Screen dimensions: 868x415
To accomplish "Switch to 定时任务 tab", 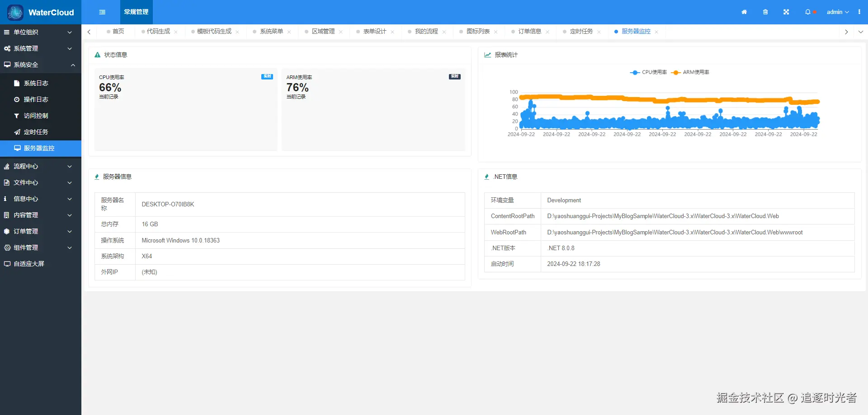I will 581,32.
